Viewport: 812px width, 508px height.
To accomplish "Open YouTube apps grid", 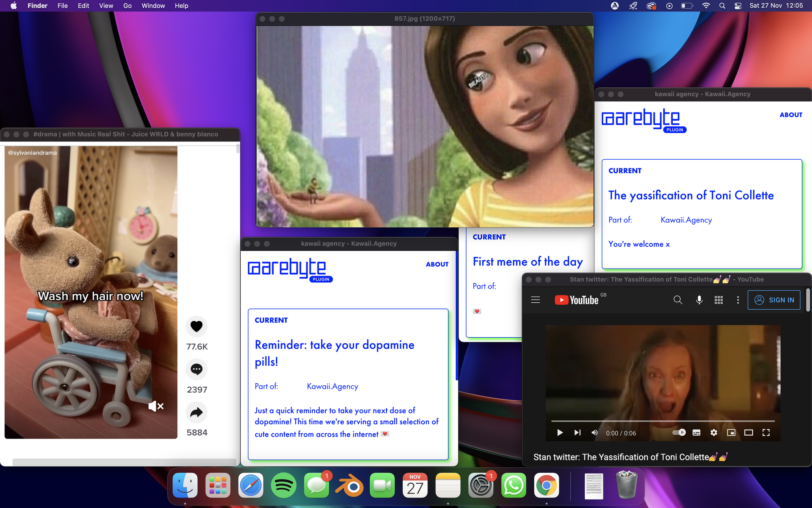I will tap(719, 300).
